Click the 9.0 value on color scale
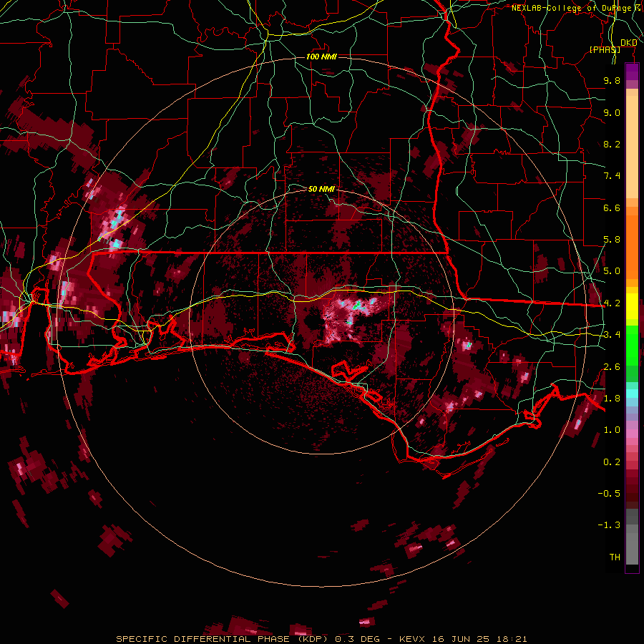 612,112
